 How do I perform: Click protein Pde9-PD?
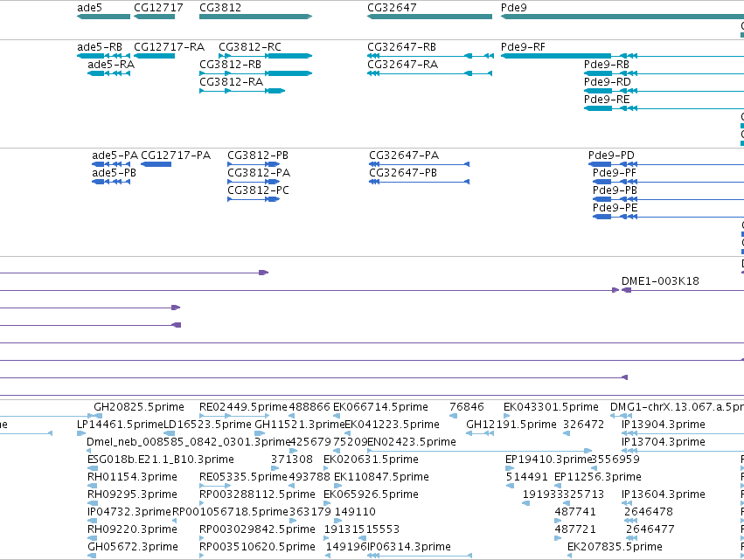pyautogui.click(x=666, y=164)
